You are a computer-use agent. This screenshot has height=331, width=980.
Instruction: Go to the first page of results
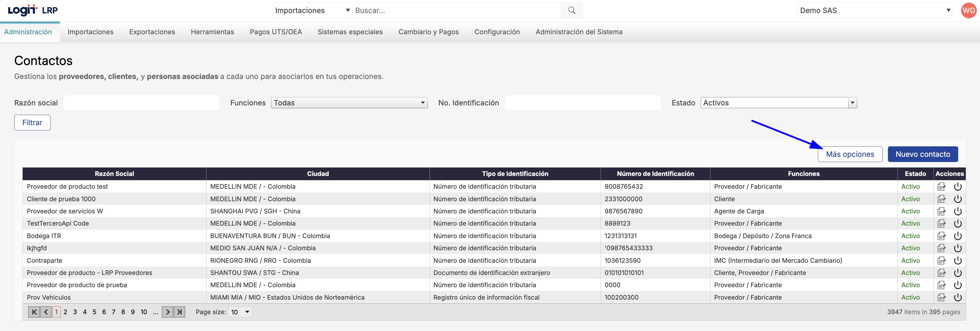pos(34,312)
